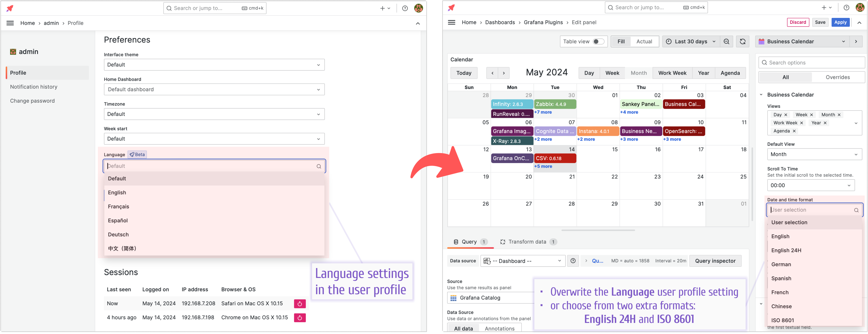This screenshot has height=334, width=868.
Task: Collapse the Business Calendar options section
Action: [x=761, y=95]
